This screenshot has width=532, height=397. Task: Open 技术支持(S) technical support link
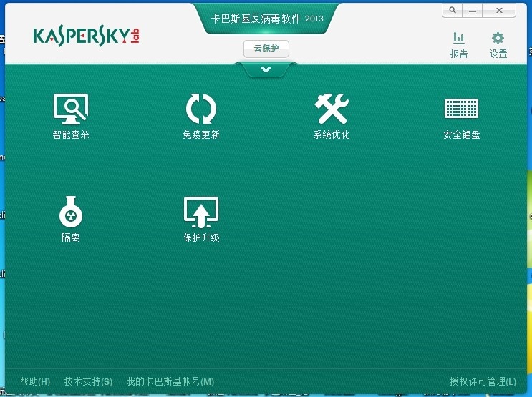tap(88, 382)
